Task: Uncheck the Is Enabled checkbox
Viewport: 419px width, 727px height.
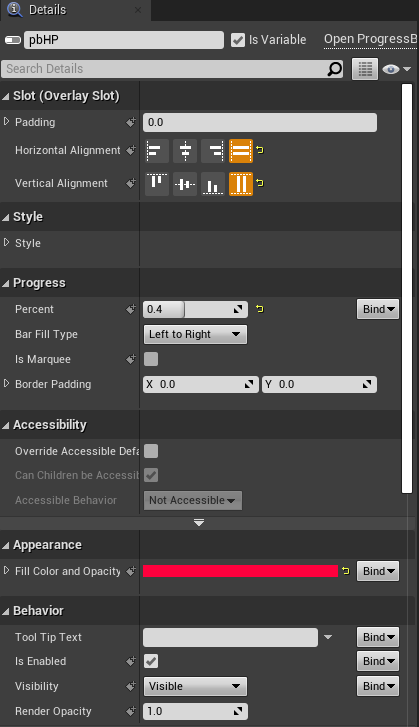Action: pyautogui.click(x=151, y=661)
